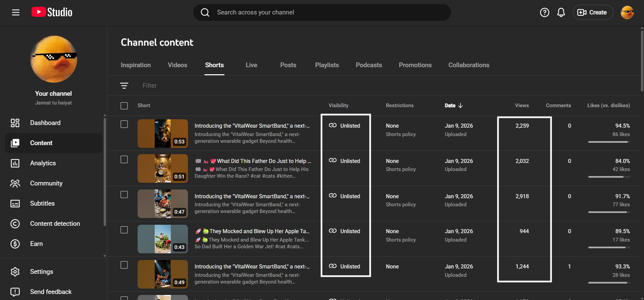This screenshot has height=300, width=644.
Task: Toggle Date column sort order
Action: [x=453, y=105]
